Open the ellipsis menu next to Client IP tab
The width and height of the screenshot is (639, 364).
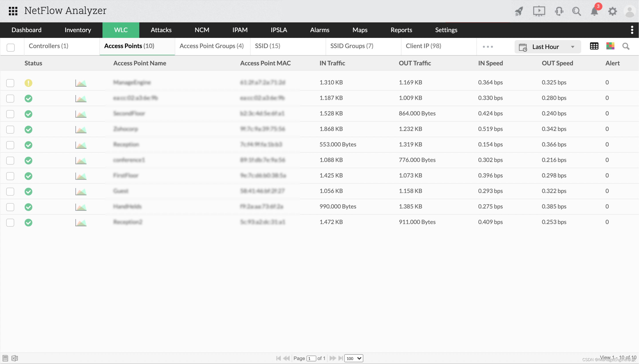[488, 47]
